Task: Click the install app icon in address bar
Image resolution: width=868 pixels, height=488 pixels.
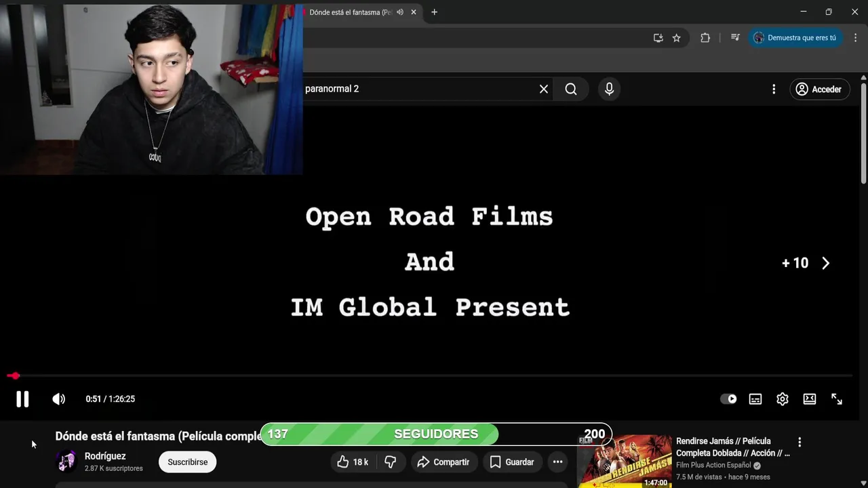Action: tap(658, 38)
